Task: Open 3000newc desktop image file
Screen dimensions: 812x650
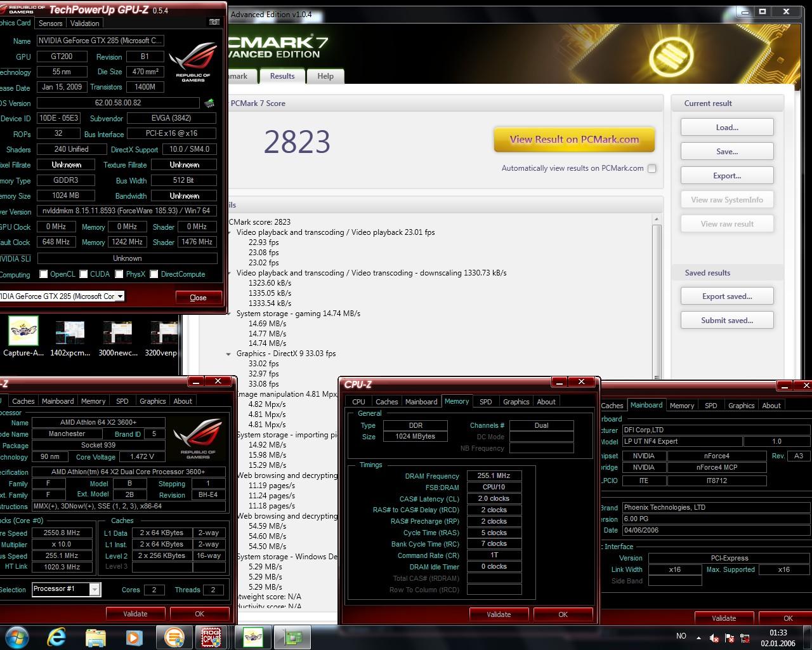Action: [117, 338]
